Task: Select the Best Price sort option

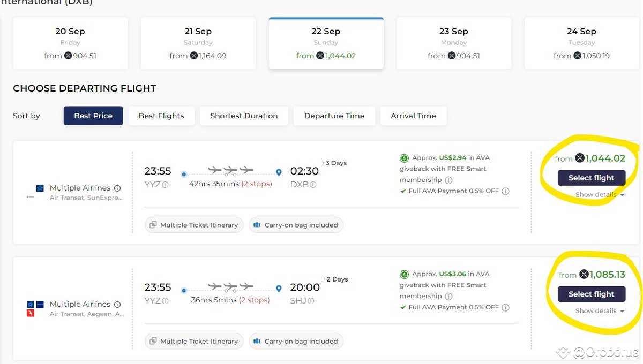Action: pos(93,115)
